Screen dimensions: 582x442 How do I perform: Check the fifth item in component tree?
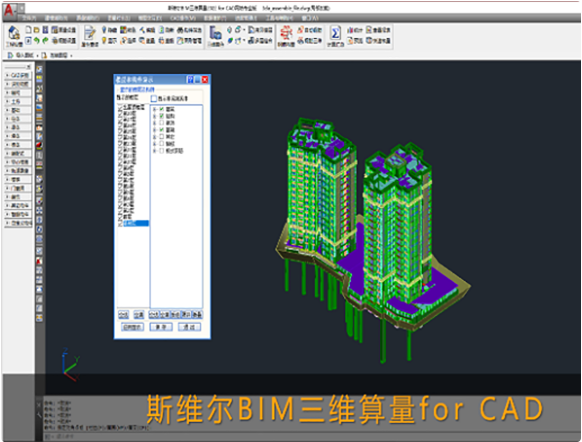161,137
